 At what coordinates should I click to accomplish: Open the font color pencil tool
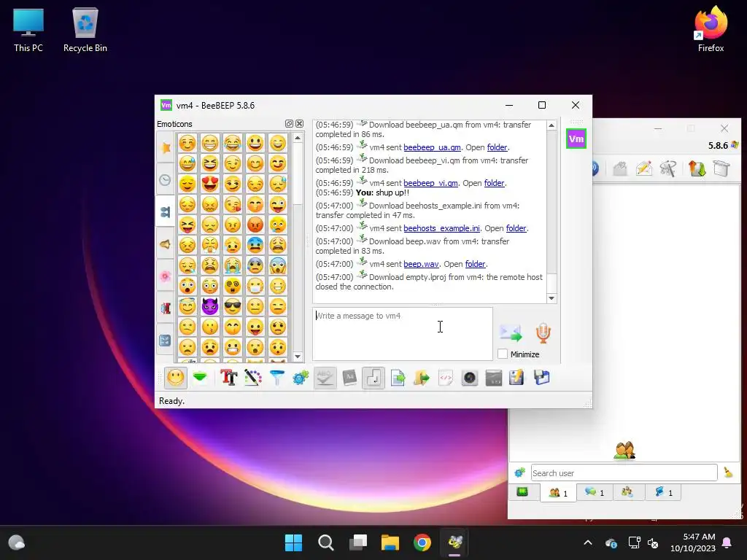(x=253, y=378)
